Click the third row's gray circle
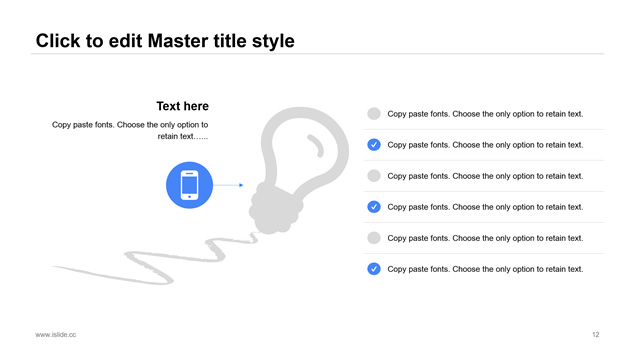The width and height of the screenshot is (635, 361). pyautogui.click(x=374, y=176)
